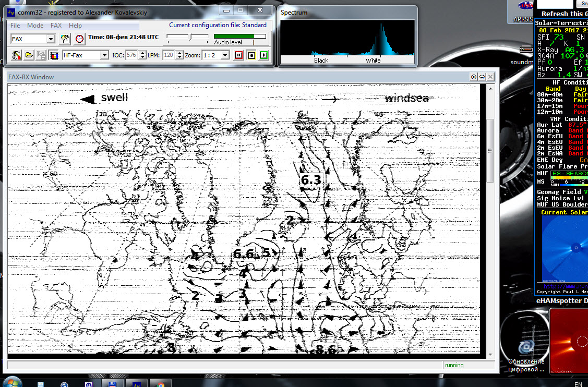Click the FAX-RX window vertical scrollbar
Screen dimensions: 588x387
pyautogui.click(x=490, y=151)
